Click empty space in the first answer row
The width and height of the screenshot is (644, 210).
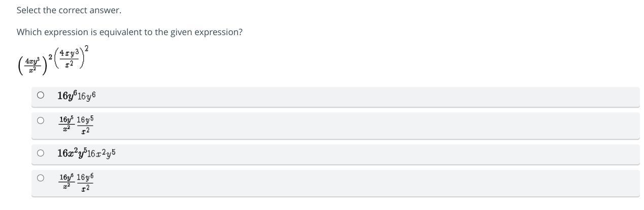(x=355, y=96)
